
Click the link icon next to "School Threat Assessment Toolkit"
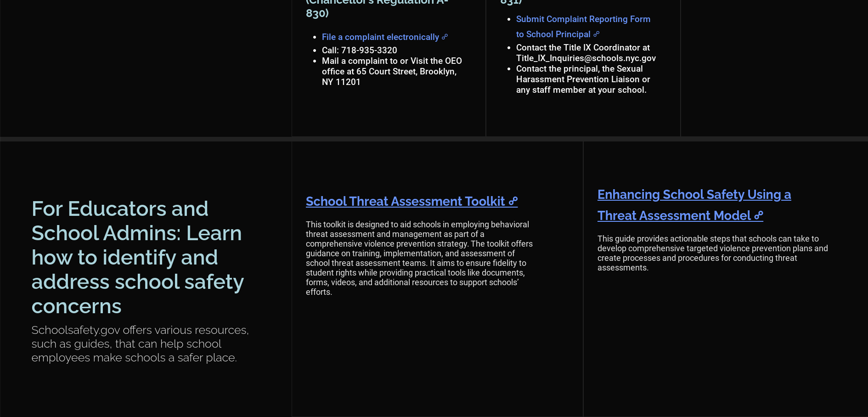(x=513, y=202)
